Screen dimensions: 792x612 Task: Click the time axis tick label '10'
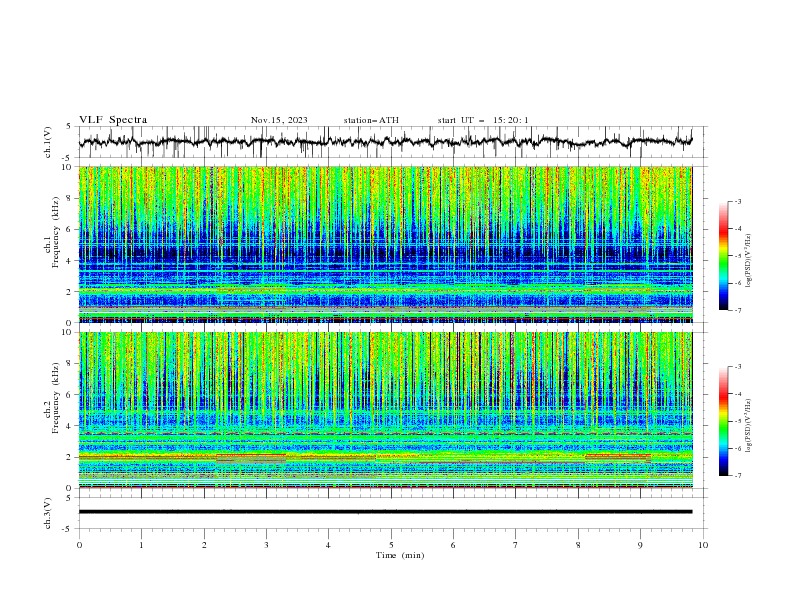tap(703, 545)
